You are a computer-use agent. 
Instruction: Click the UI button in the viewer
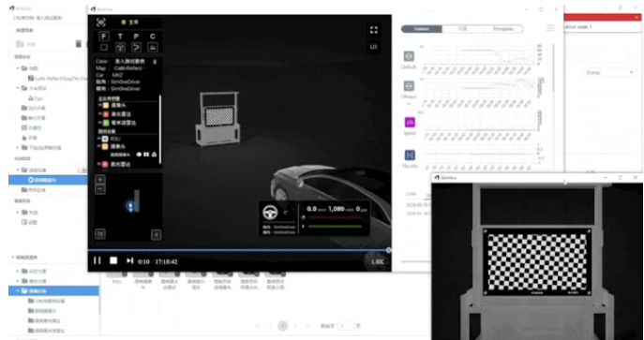[x=373, y=47]
